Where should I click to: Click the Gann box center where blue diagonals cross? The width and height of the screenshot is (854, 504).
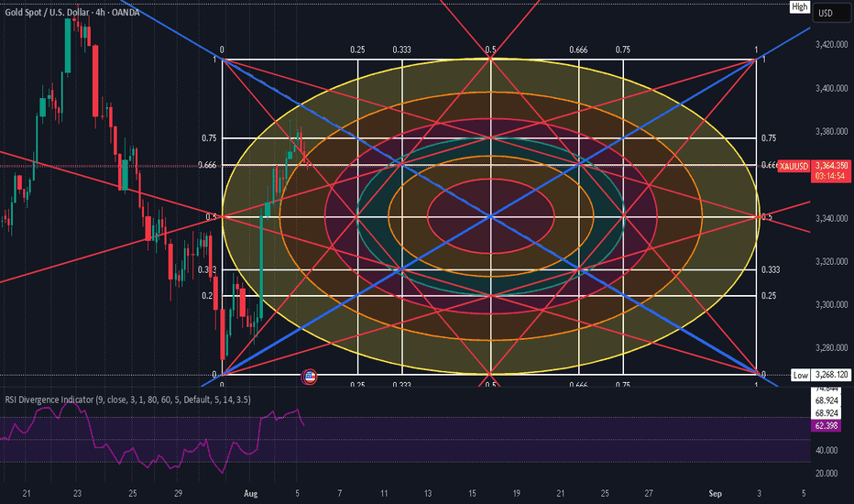491,217
